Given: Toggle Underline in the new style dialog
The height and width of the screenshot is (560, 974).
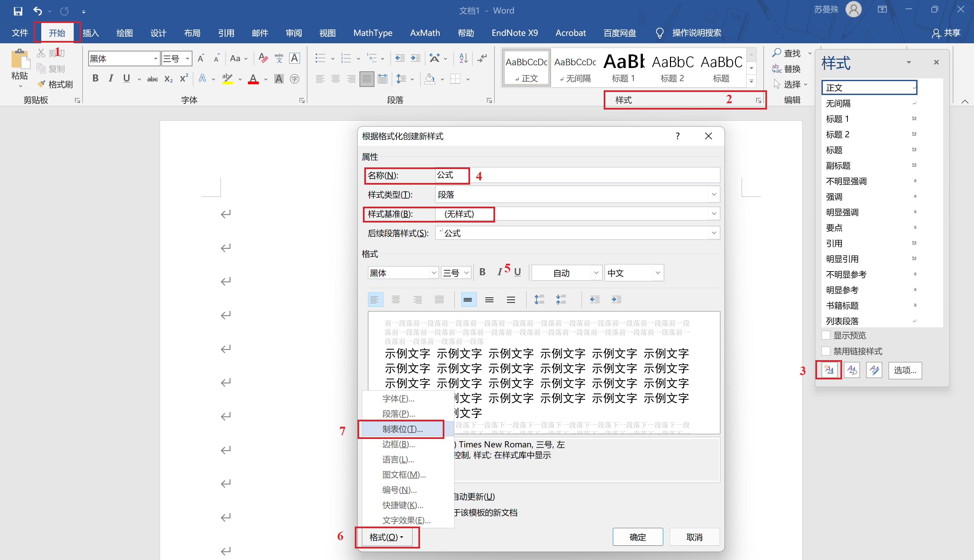Looking at the screenshot, I should (x=517, y=272).
